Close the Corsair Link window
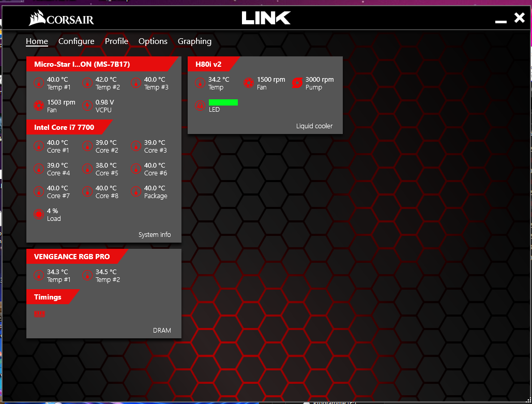532x404 pixels. (x=520, y=18)
